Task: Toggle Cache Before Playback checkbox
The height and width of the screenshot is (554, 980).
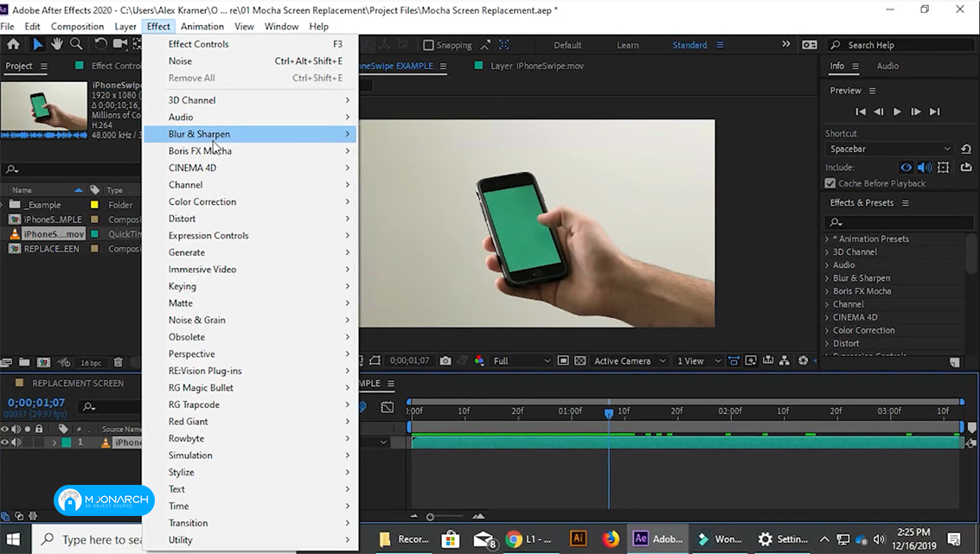Action: (830, 183)
